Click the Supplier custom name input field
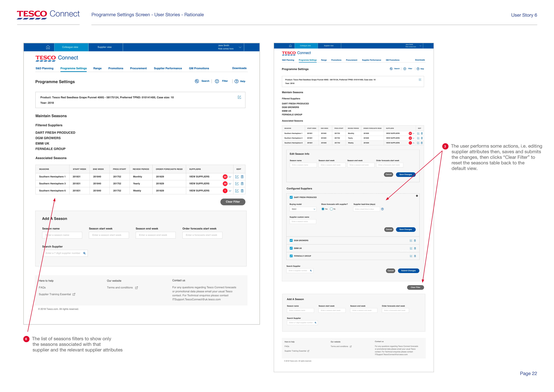This screenshot has height=392, width=554. (x=303, y=221)
